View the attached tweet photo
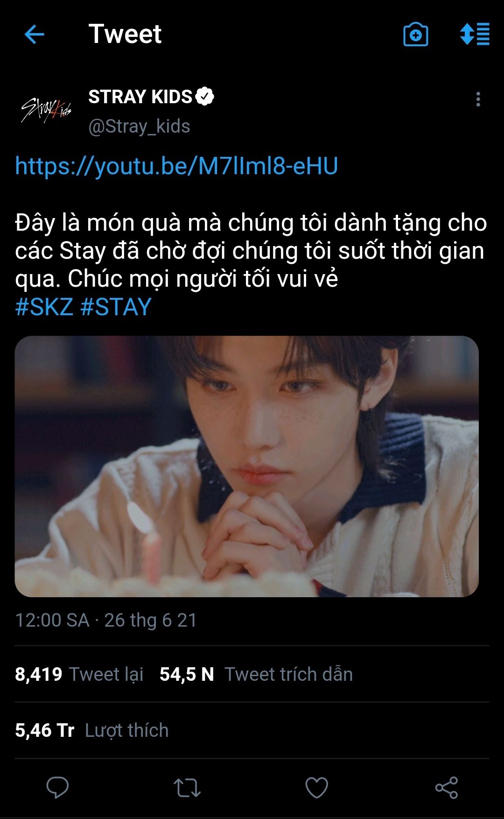Screen dimensions: 504x819 tap(247, 466)
